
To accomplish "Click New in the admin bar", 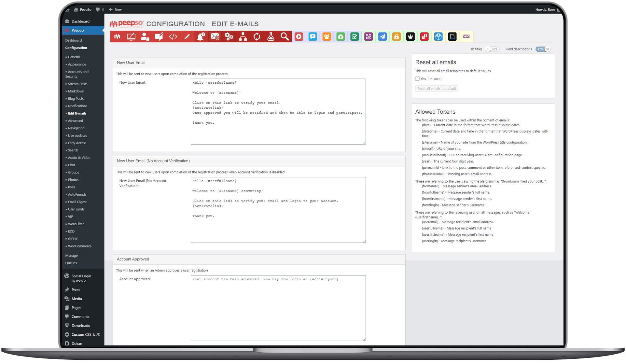I will pyautogui.click(x=115, y=10).
